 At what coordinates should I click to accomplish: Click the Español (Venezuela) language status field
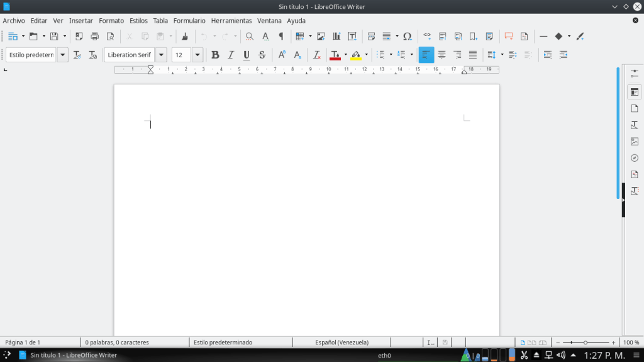[x=341, y=342]
